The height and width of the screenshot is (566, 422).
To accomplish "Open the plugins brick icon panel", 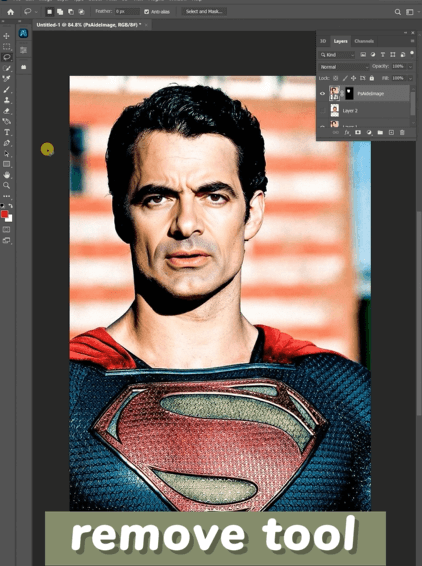I will click(x=23, y=67).
